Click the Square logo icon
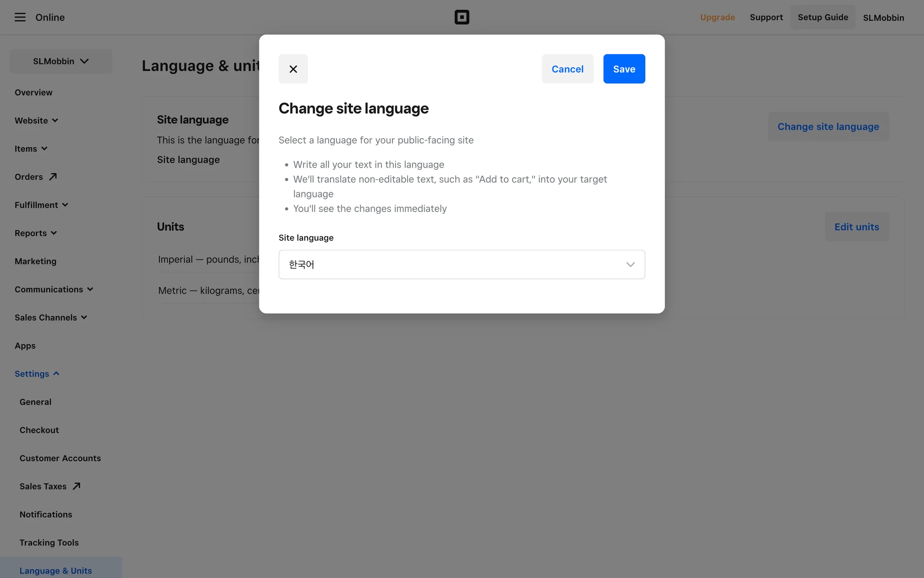The height and width of the screenshot is (578, 924). [462, 17]
